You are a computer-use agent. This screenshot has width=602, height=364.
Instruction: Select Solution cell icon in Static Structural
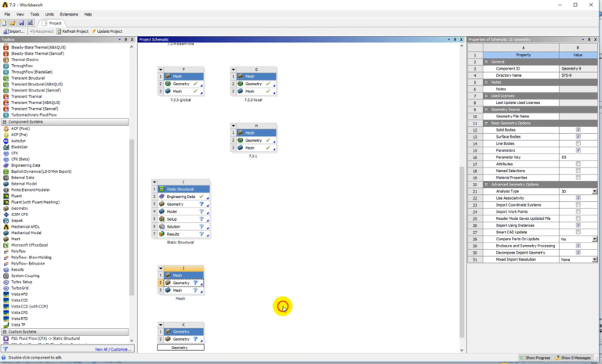[x=161, y=226]
